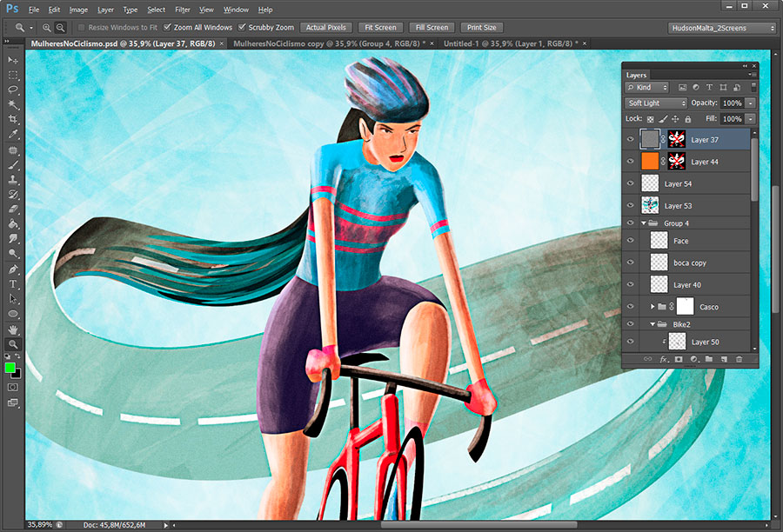Toggle Resize Windows to Fit checkbox
Image resolution: width=783 pixels, height=532 pixels.
(82, 28)
